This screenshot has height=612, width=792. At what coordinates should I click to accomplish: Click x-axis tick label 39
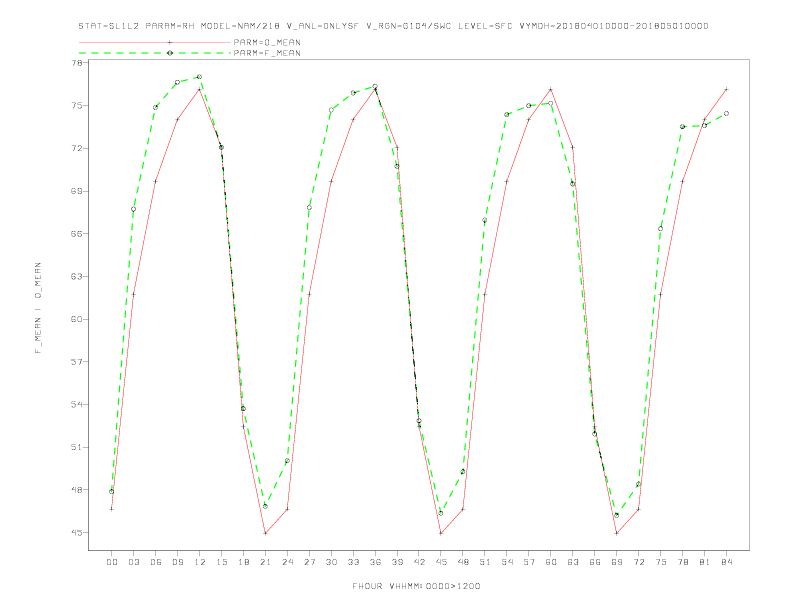coord(397,562)
